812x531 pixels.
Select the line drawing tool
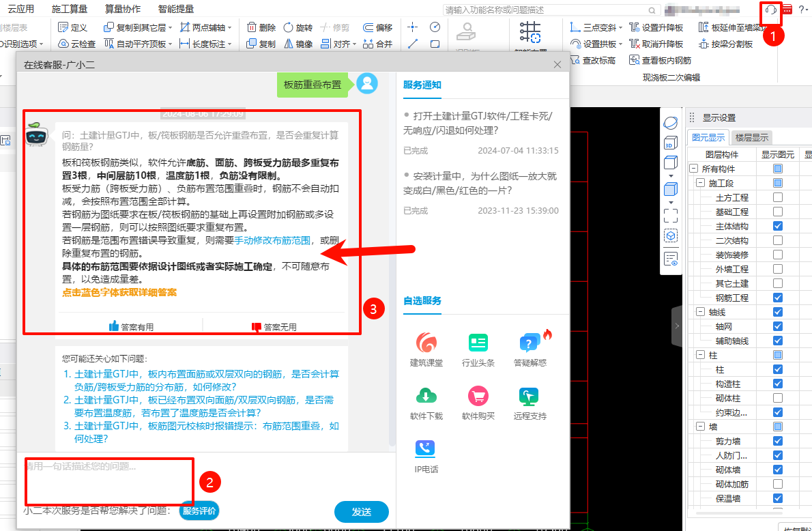[413, 44]
